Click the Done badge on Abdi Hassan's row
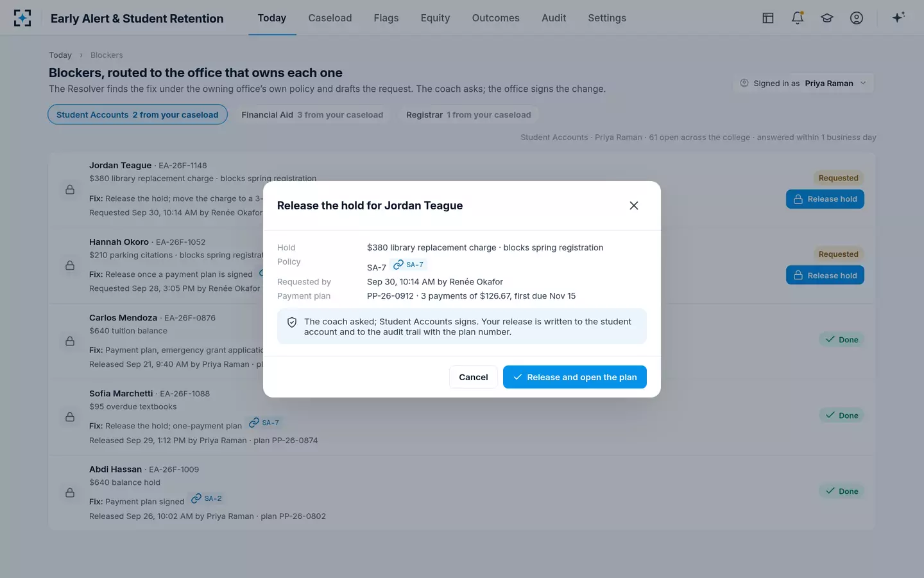 (842, 491)
